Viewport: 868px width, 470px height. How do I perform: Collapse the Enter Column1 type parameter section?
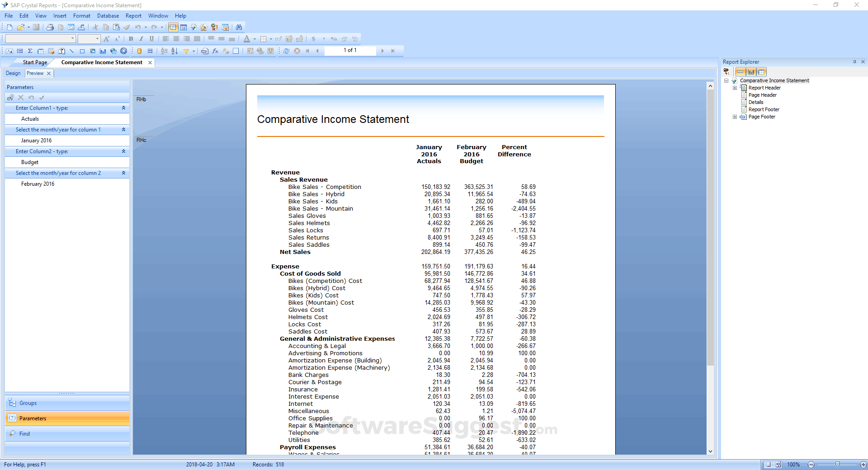(123, 108)
